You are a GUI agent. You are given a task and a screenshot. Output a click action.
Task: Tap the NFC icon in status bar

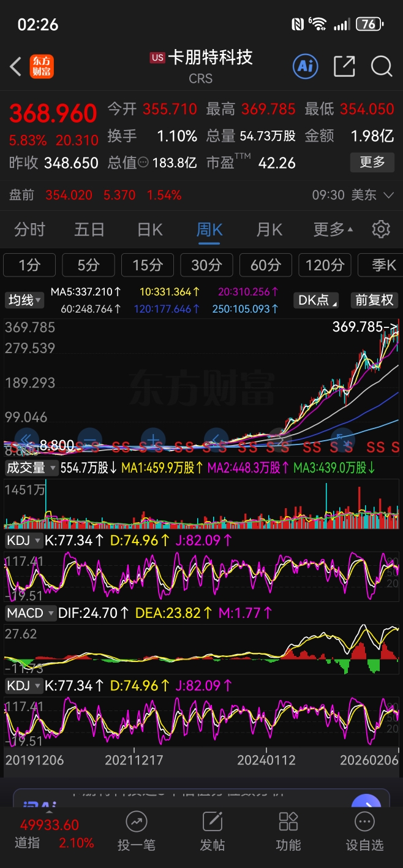click(298, 25)
